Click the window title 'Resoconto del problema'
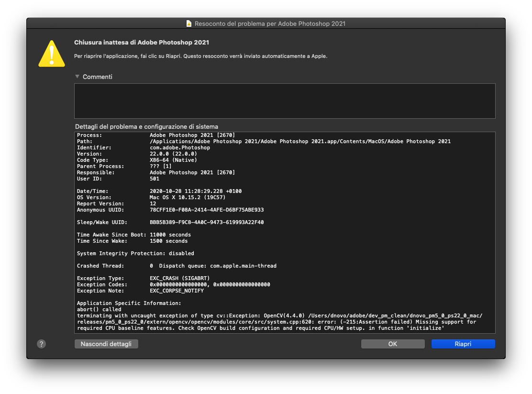 270,24
